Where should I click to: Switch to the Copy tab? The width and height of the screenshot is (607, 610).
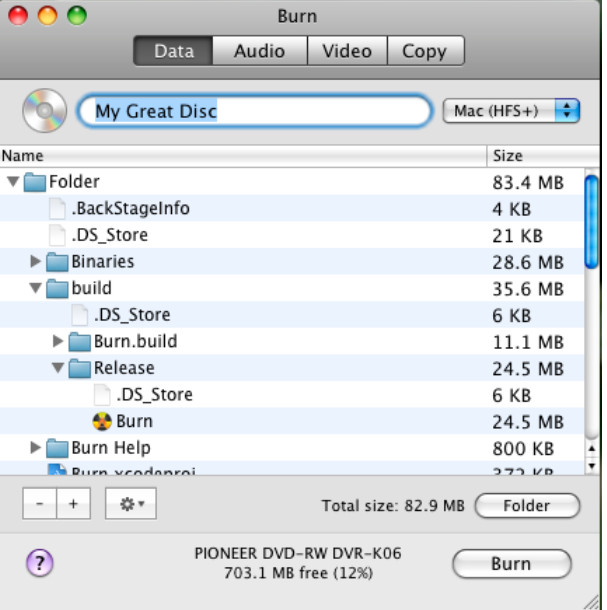[426, 51]
